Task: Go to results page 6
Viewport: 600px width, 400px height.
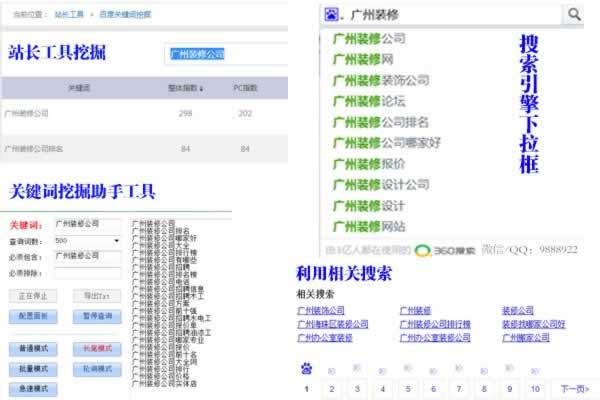Action: [x=433, y=389]
